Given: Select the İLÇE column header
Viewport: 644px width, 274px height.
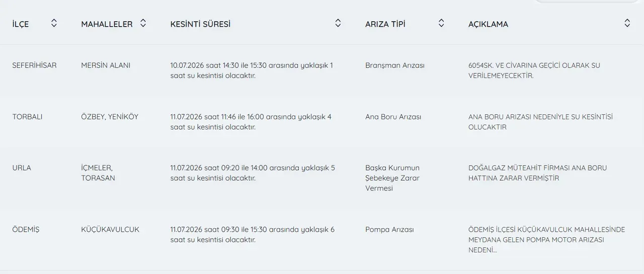Looking at the screenshot, I should [21, 24].
